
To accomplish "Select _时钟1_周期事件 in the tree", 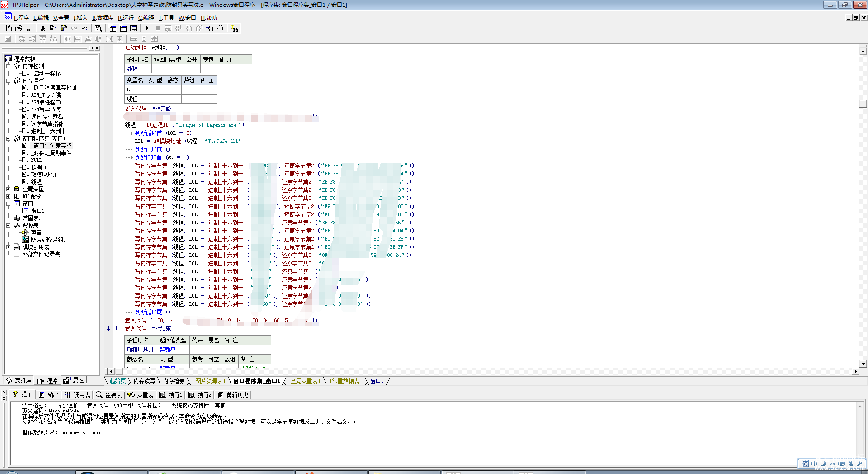I will 51,153.
